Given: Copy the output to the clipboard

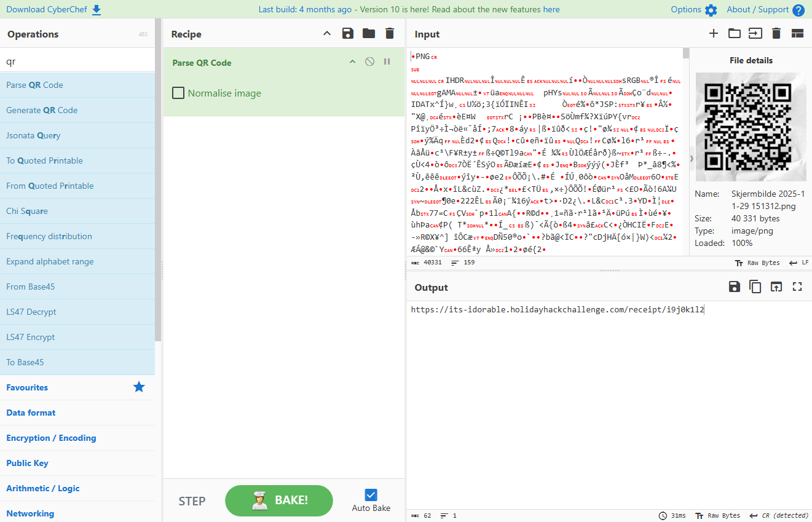Looking at the screenshot, I should [755, 287].
